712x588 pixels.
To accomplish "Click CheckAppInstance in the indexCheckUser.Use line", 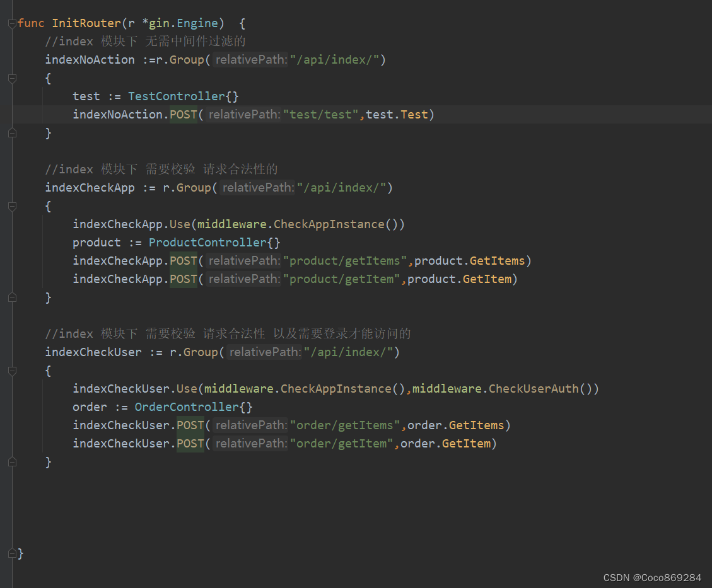I will 336,389.
